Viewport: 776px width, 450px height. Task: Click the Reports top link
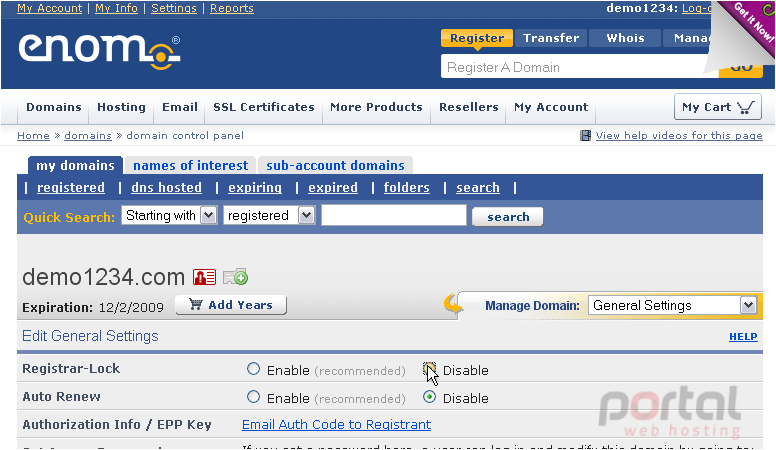[232, 8]
